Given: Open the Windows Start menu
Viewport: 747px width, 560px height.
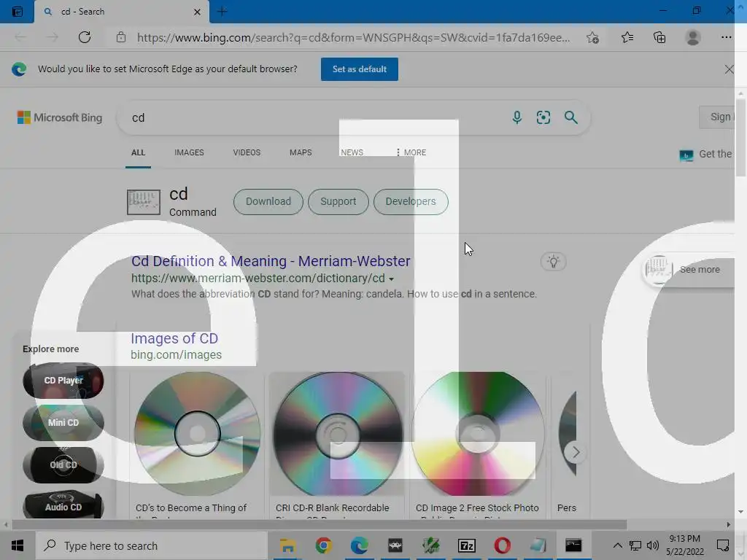Looking at the screenshot, I should pos(18,545).
